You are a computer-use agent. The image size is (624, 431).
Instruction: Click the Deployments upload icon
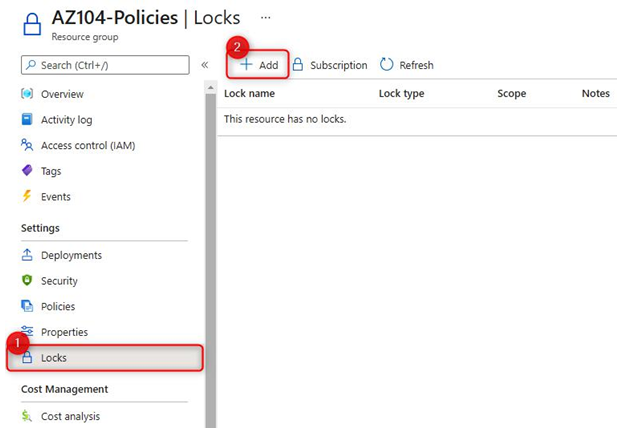coord(27,255)
